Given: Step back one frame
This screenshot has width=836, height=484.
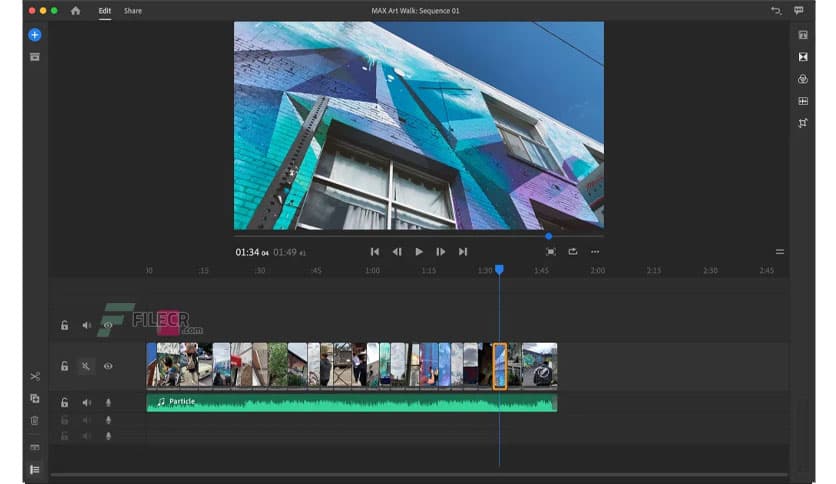Looking at the screenshot, I should [x=397, y=252].
